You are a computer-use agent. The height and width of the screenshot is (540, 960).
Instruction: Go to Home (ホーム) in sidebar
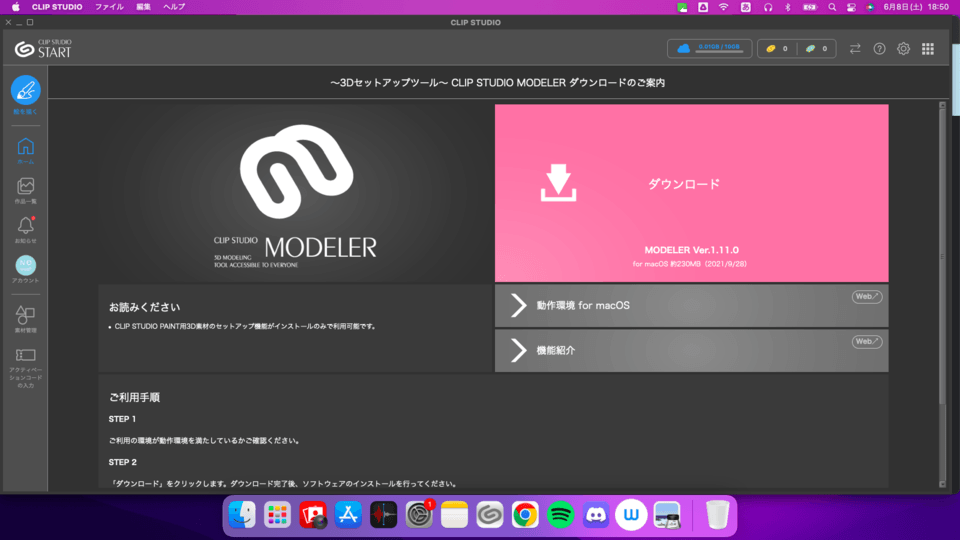(x=26, y=150)
